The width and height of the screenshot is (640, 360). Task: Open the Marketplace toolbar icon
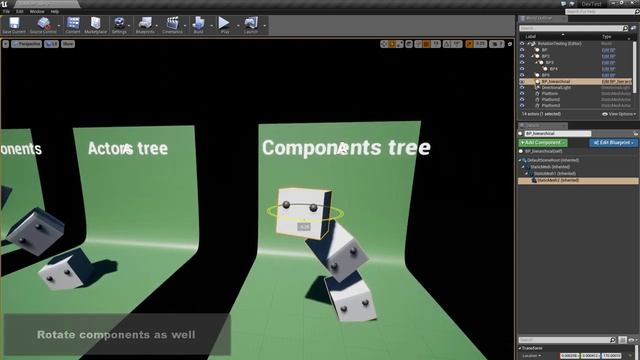(96, 25)
